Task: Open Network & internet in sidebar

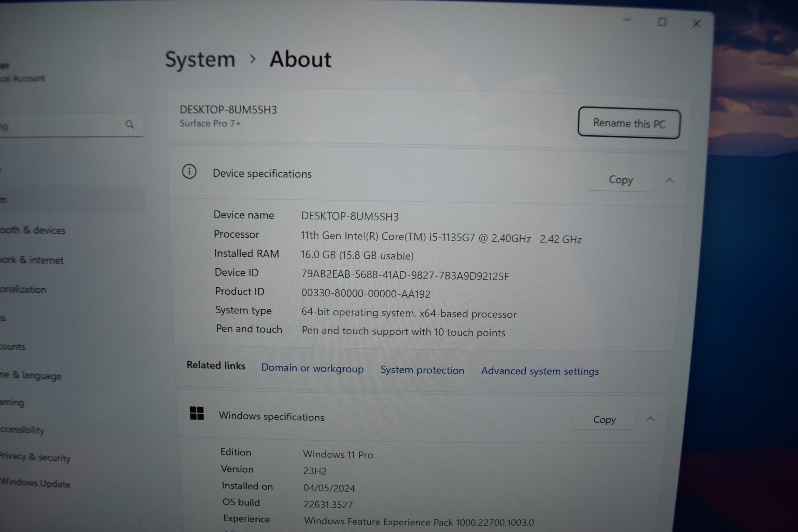Action: tap(31, 260)
